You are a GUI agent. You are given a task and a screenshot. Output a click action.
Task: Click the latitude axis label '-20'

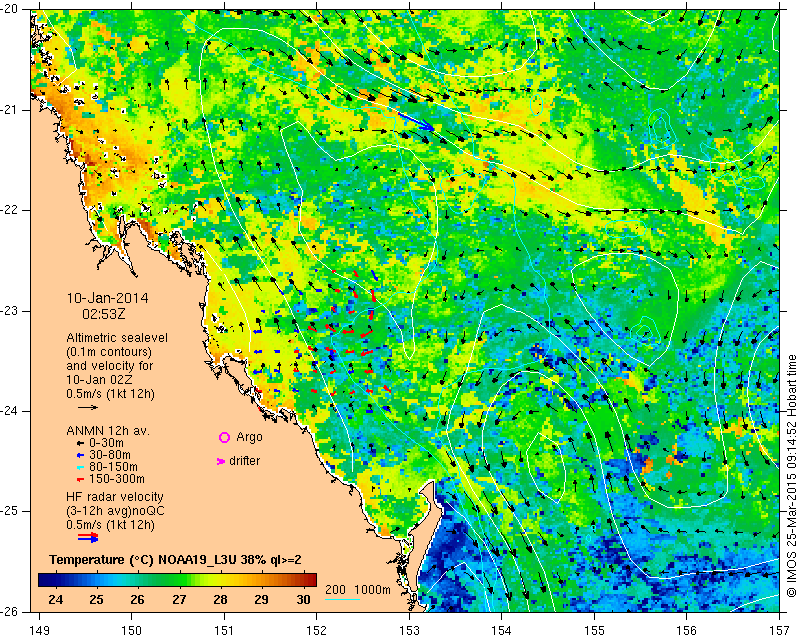click(x=10, y=9)
